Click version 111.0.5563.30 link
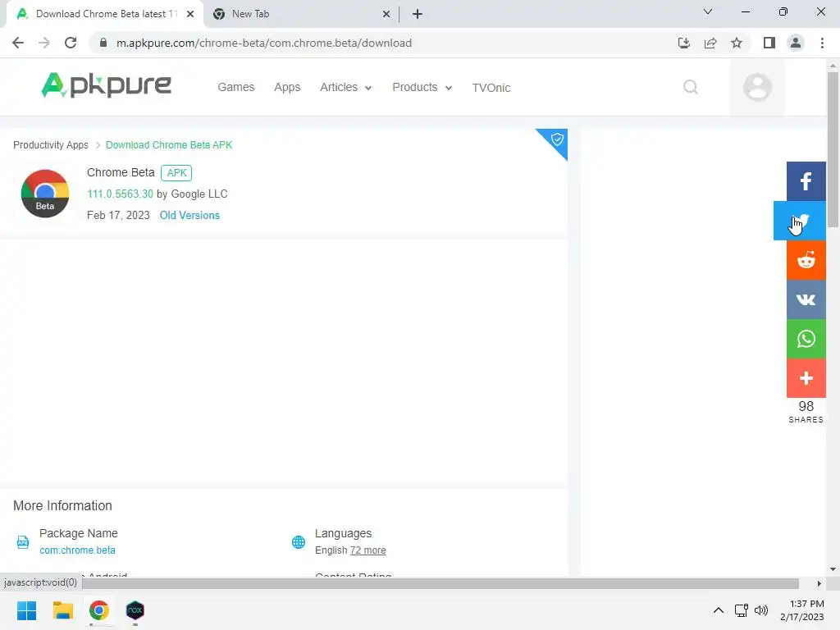 (120, 194)
